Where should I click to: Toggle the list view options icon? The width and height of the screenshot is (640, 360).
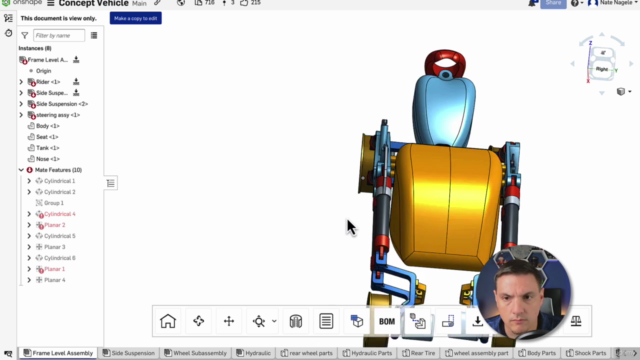(94, 36)
